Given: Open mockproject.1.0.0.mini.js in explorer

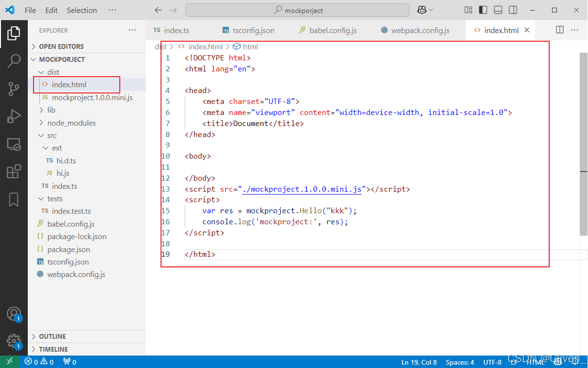Looking at the screenshot, I should (92, 97).
